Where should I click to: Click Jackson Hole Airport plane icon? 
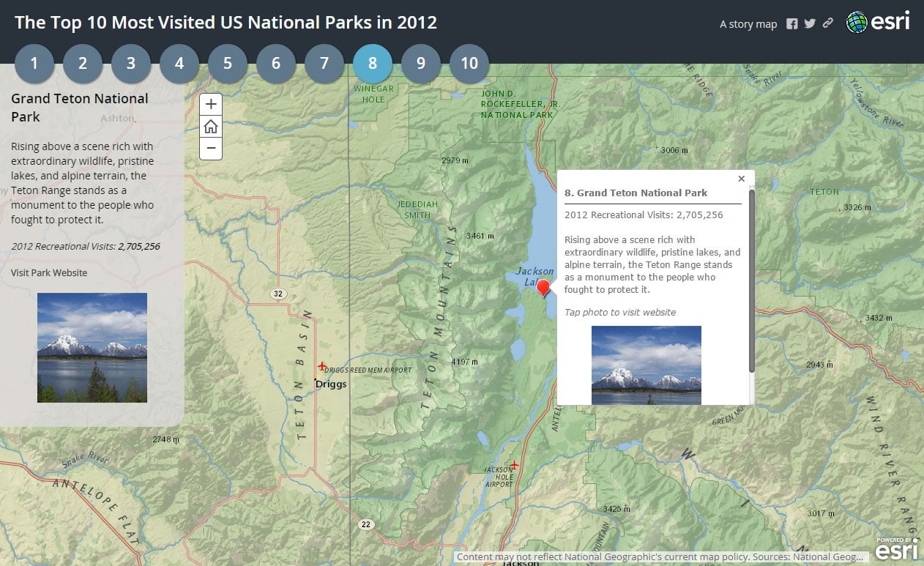click(x=514, y=465)
